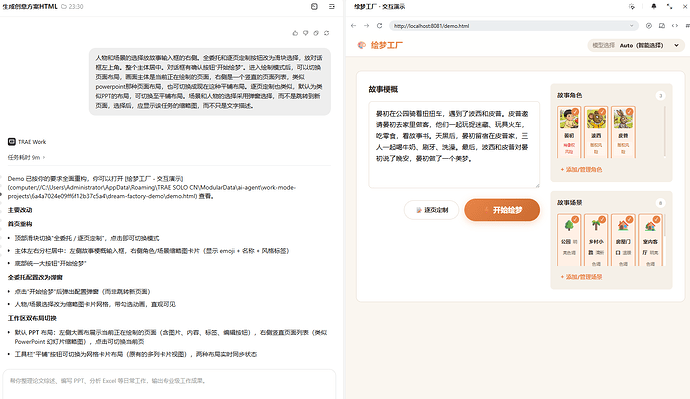Click the thumbs-up icon above the chat message
This screenshot has width=690, height=399.
click(x=295, y=33)
